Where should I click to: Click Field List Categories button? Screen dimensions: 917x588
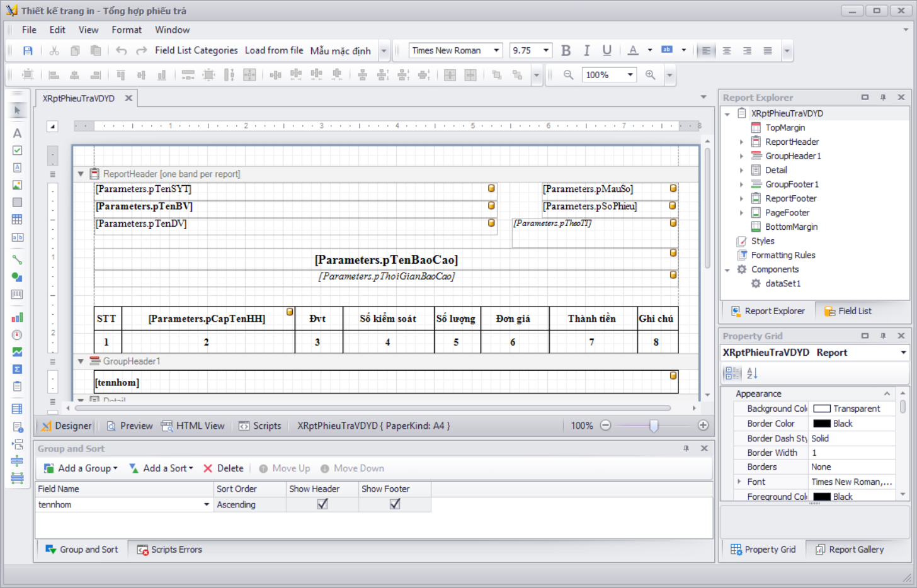(196, 50)
